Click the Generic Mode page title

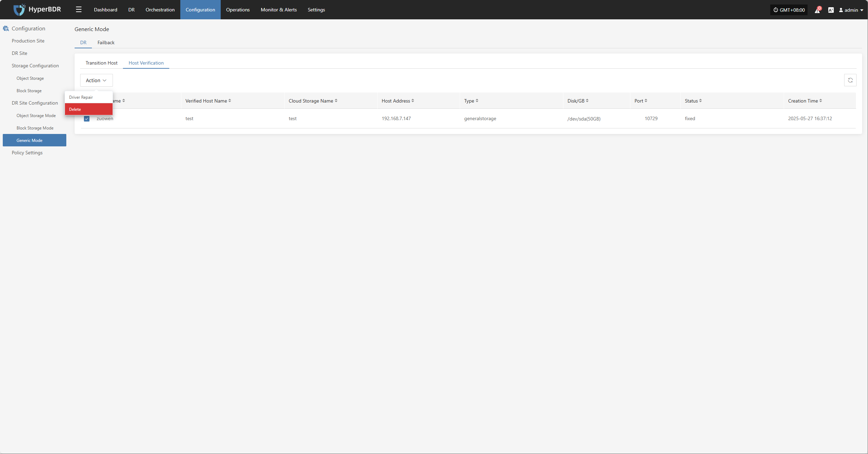pos(92,29)
